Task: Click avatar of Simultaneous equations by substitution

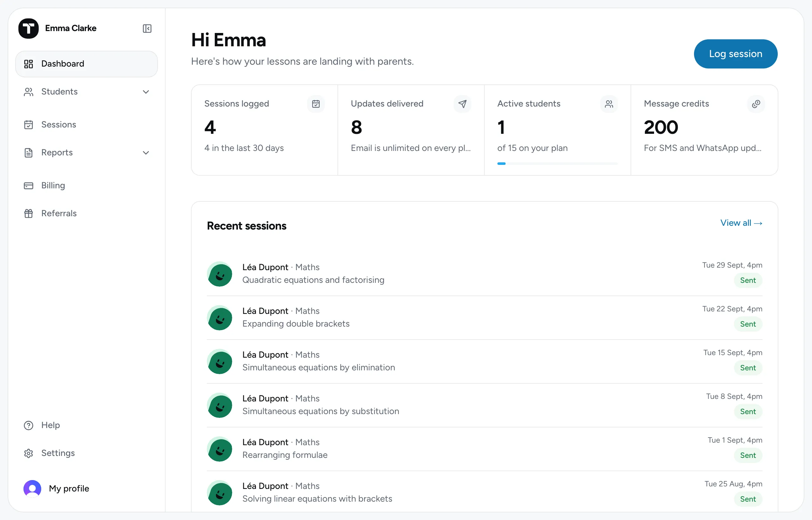Action: [x=219, y=405]
